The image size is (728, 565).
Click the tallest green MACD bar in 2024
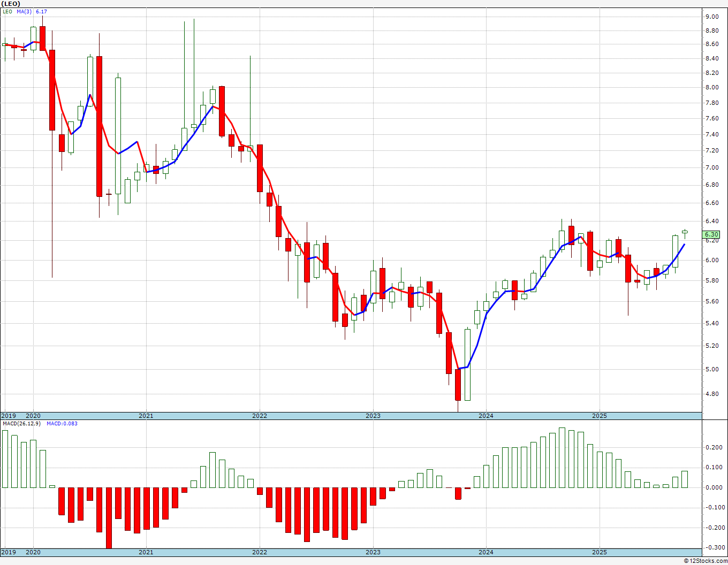[x=562, y=457]
